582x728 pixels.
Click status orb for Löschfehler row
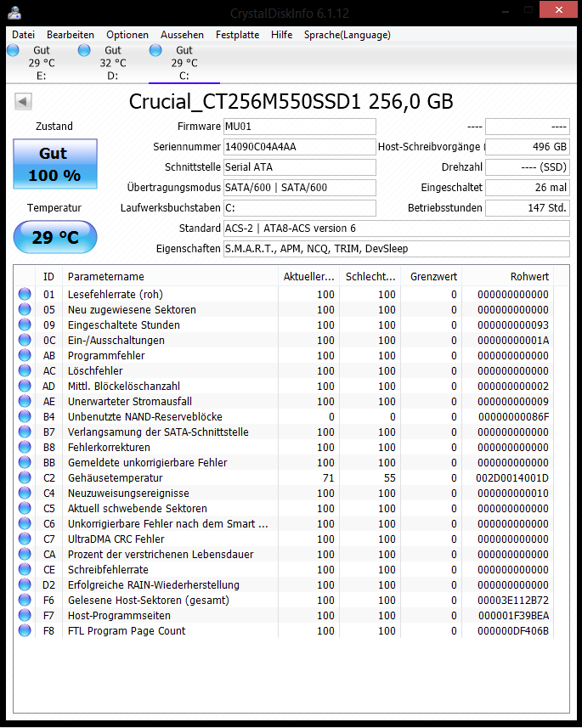(x=25, y=370)
